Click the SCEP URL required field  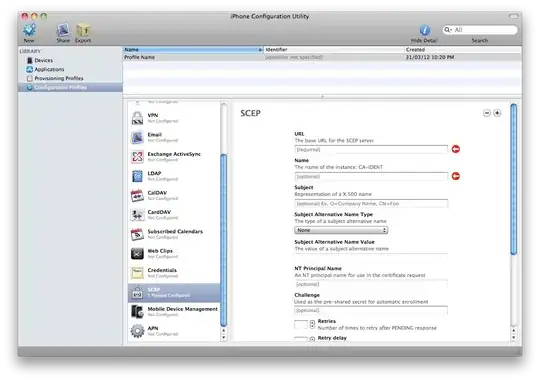tap(371, 150)
